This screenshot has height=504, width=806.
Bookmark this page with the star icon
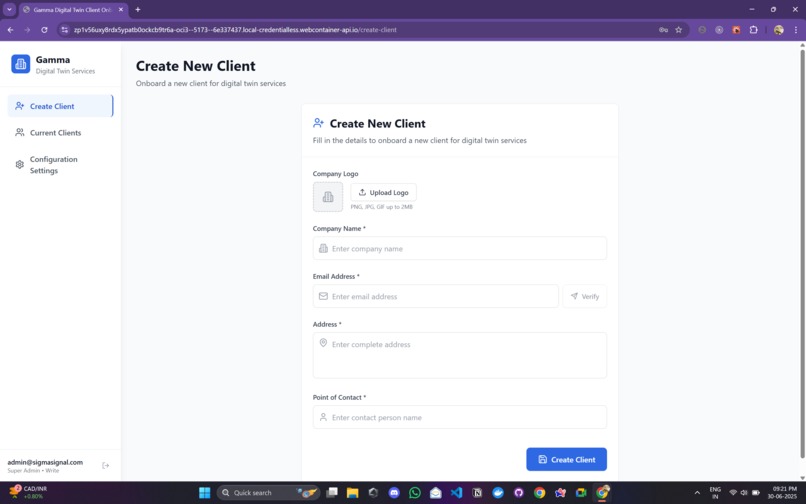coord(679,30)
